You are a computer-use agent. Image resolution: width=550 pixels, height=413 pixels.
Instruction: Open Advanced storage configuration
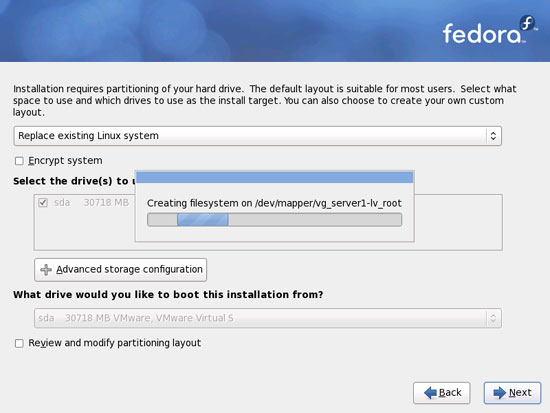coord(121,269)
